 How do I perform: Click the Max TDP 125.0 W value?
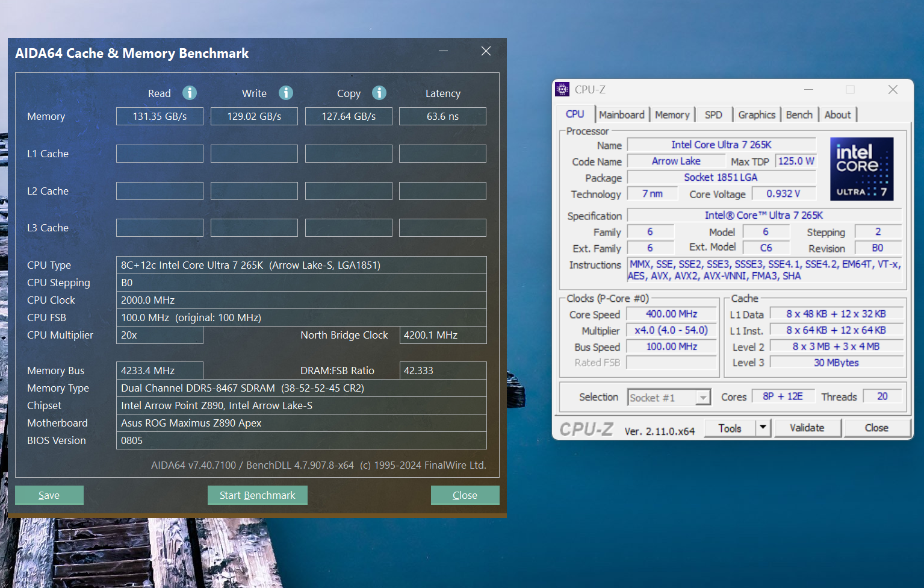point(796,161)
